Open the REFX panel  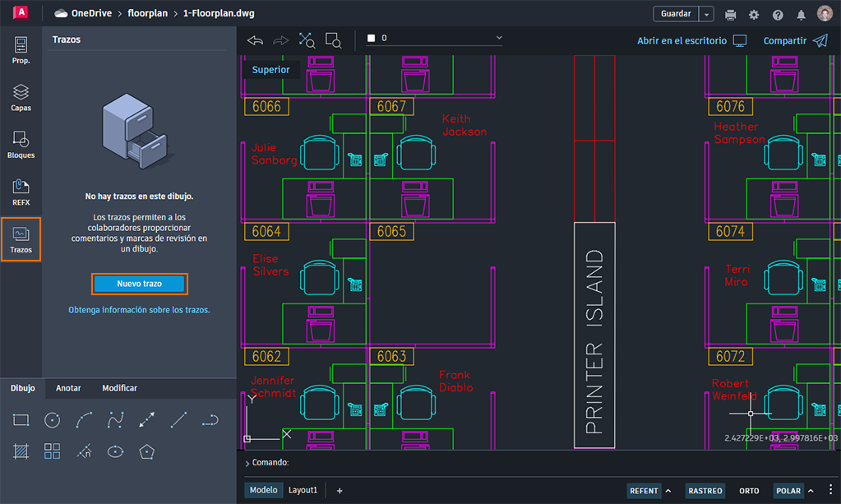click(21, 192)
